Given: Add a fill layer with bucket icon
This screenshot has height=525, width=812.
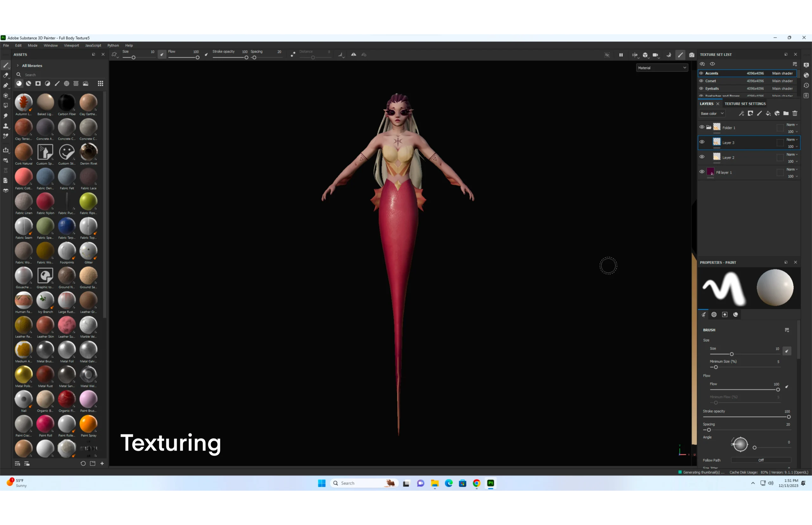Looking at the screenshot, I should click(x=768, y=113).
